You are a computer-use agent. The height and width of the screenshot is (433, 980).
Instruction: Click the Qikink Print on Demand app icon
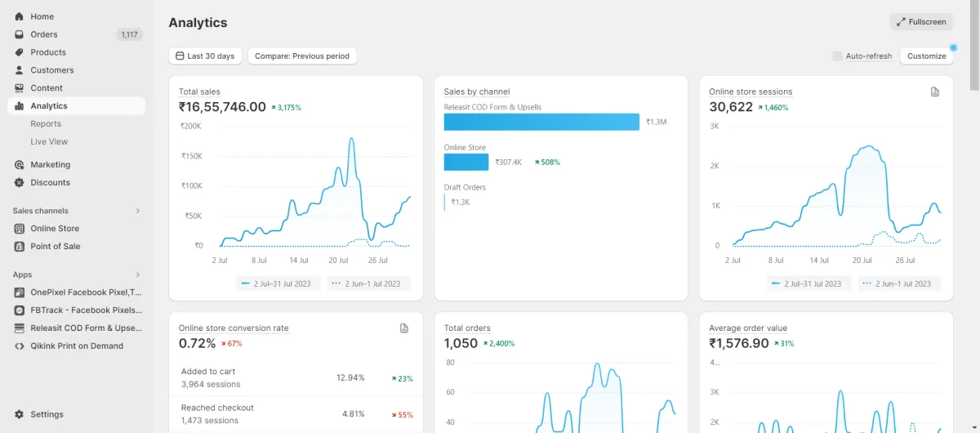coord(20,346)
